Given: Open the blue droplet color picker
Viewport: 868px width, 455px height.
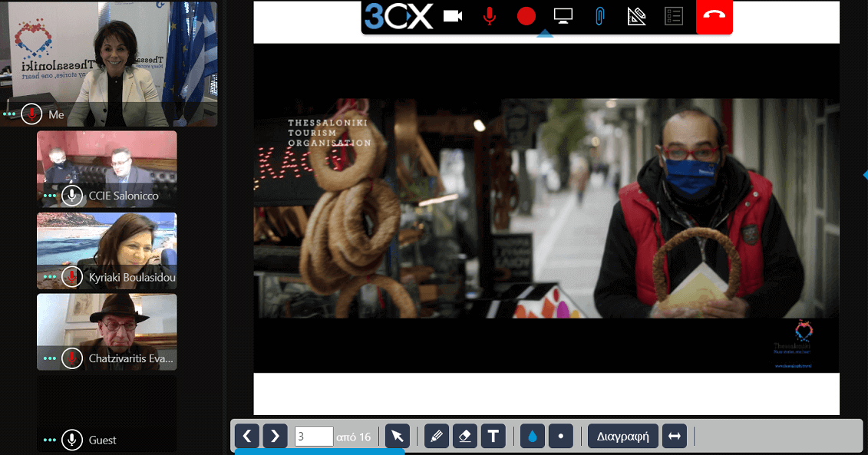Looking at the screenshot, I should 532,436.
